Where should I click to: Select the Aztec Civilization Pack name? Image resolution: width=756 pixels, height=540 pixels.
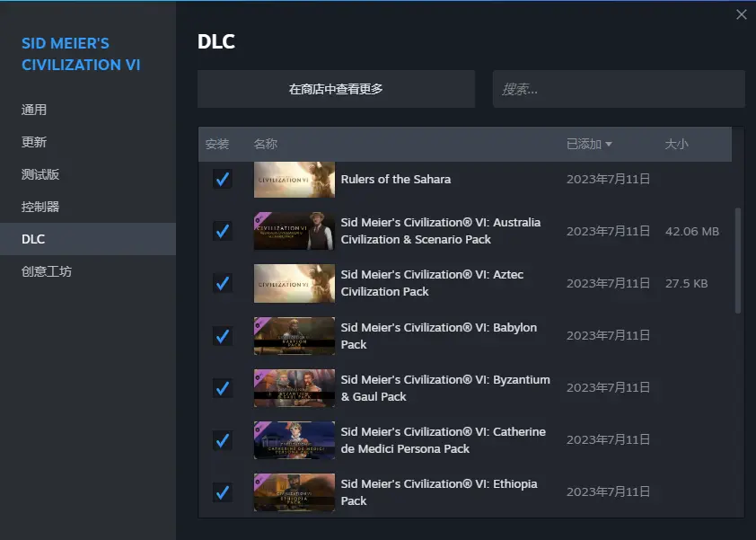tap(432, 283)
